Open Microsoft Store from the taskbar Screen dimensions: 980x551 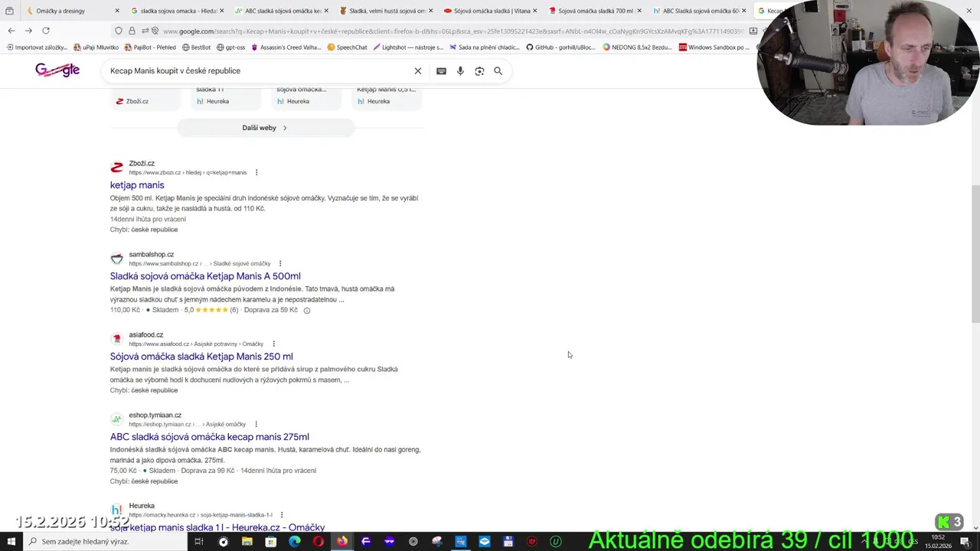pyautogui.click(x=270, y=542)
